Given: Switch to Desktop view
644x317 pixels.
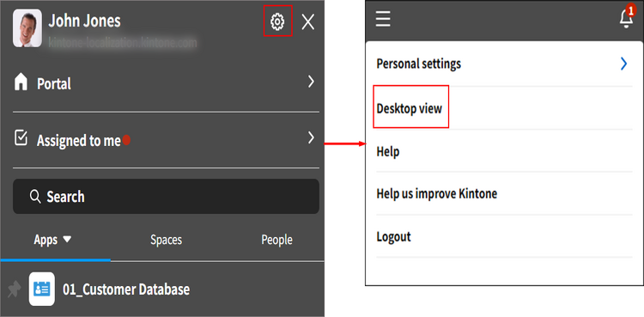Looking at the screenshot, I should [409, 108].
